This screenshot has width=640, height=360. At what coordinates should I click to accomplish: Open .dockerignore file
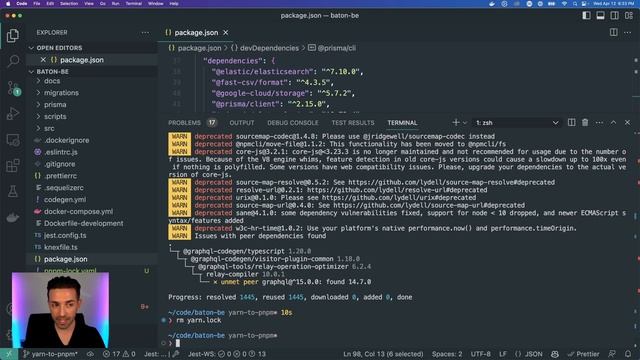pos(67,140)
